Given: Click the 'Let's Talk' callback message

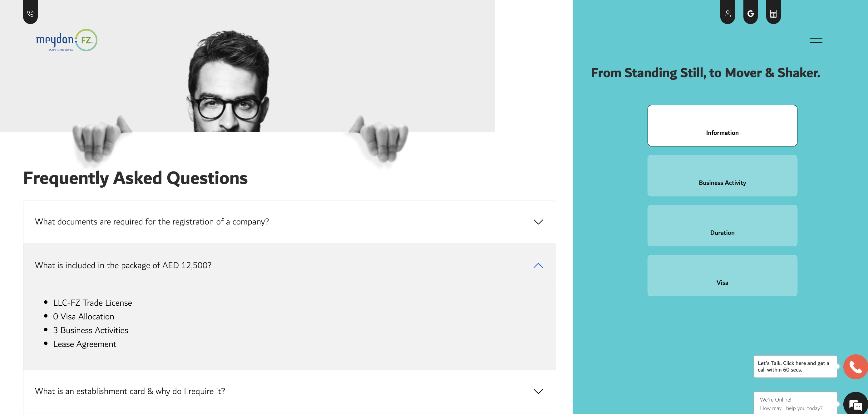Looking at the screenshot, I should coord(795,367).
